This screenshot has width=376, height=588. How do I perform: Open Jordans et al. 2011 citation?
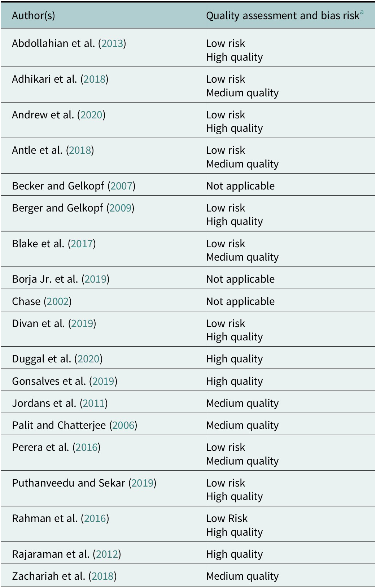pyautogui.click(x=94, y=404)
